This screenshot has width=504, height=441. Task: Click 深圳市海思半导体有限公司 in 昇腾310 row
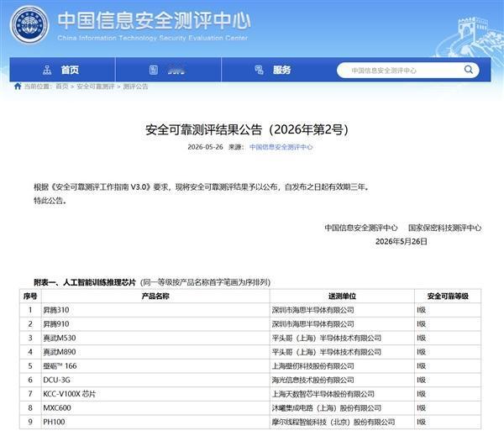(x=312, y=310)
